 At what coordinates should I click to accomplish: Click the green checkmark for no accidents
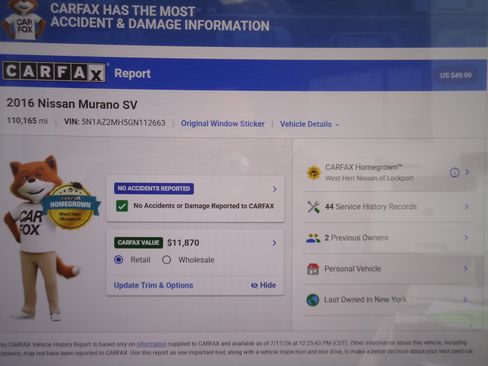tap(122, 206)
